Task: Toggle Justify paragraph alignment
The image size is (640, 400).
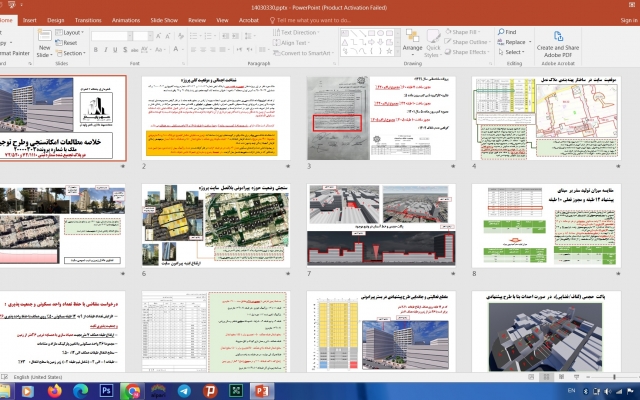Action: coord(222,49)
